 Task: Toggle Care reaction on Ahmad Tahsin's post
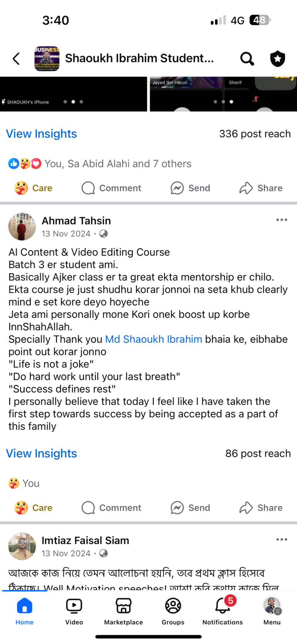[34, 507]
